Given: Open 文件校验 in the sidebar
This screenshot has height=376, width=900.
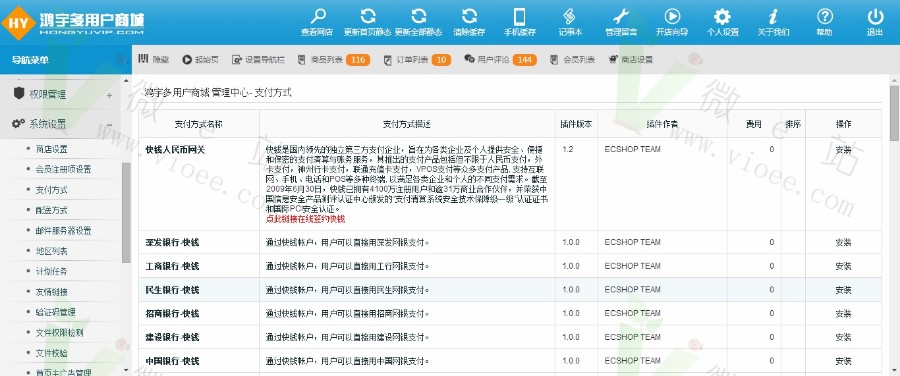Looking at the screenshot, I should [x=52, y=353].
